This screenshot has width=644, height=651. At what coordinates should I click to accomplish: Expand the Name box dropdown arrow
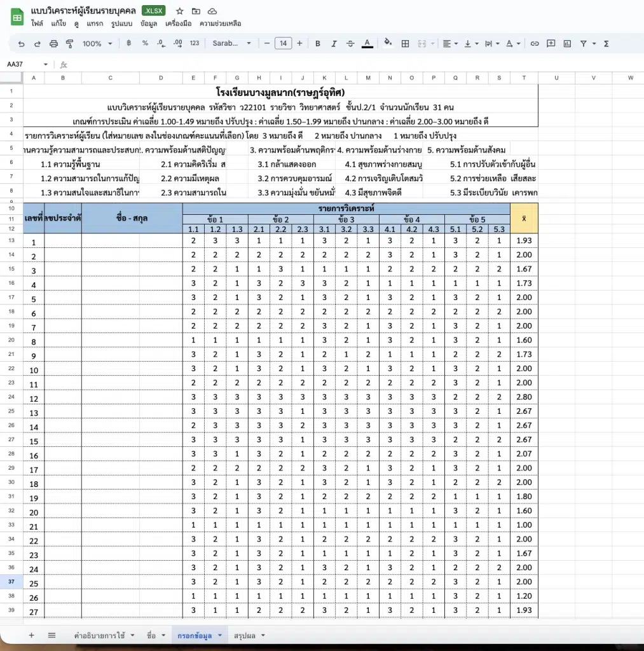point(46,64)
